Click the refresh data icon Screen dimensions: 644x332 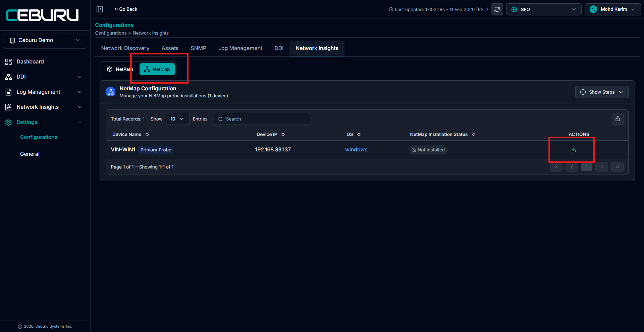(497, 9)
